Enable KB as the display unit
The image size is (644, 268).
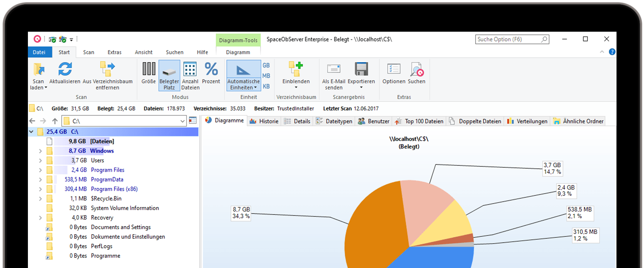coord(266,86)
